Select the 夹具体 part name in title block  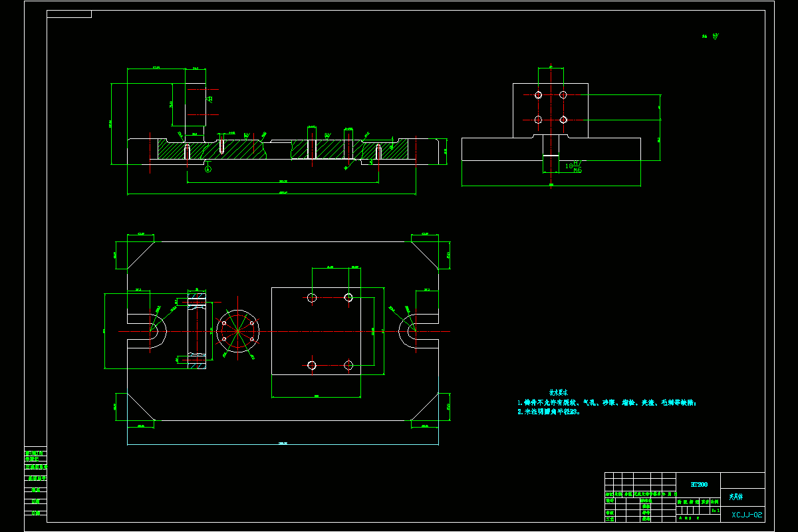[x=736, y=496]
